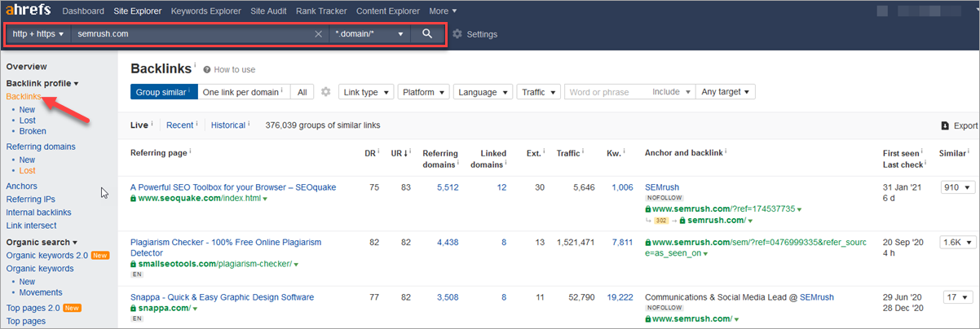Sort by the Referring domains column header

click(439, 159)
